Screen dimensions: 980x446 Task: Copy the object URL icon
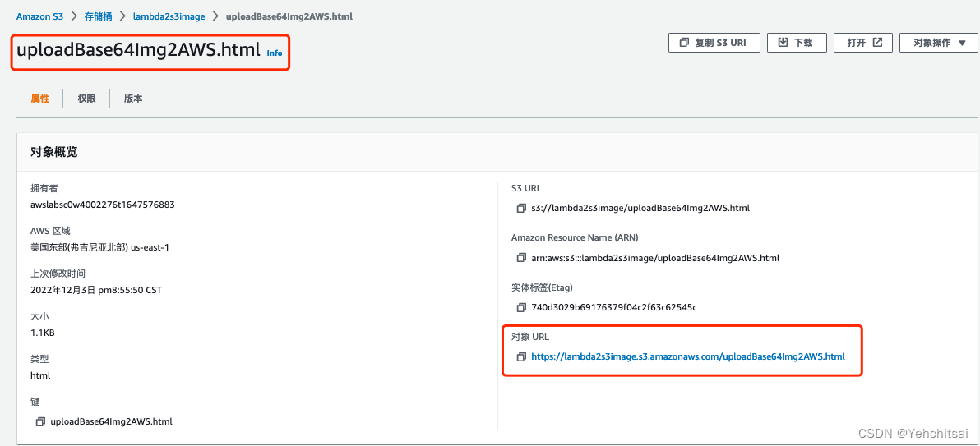pos(521,357)
